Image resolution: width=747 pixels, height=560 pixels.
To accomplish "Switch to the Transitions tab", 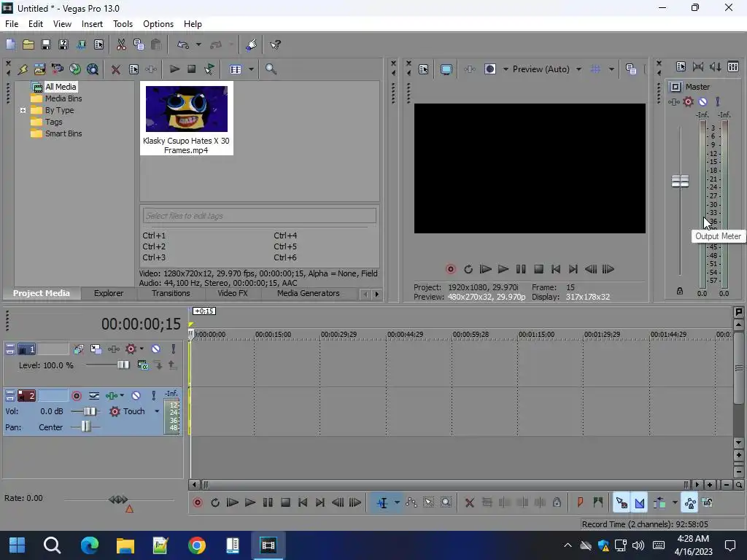I will click(171, 293).
